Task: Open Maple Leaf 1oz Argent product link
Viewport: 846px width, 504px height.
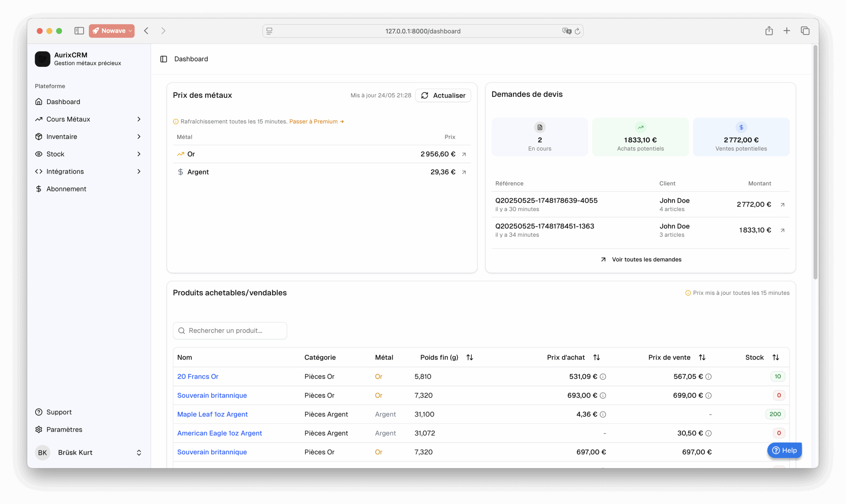Action: [x=212, y=414]
